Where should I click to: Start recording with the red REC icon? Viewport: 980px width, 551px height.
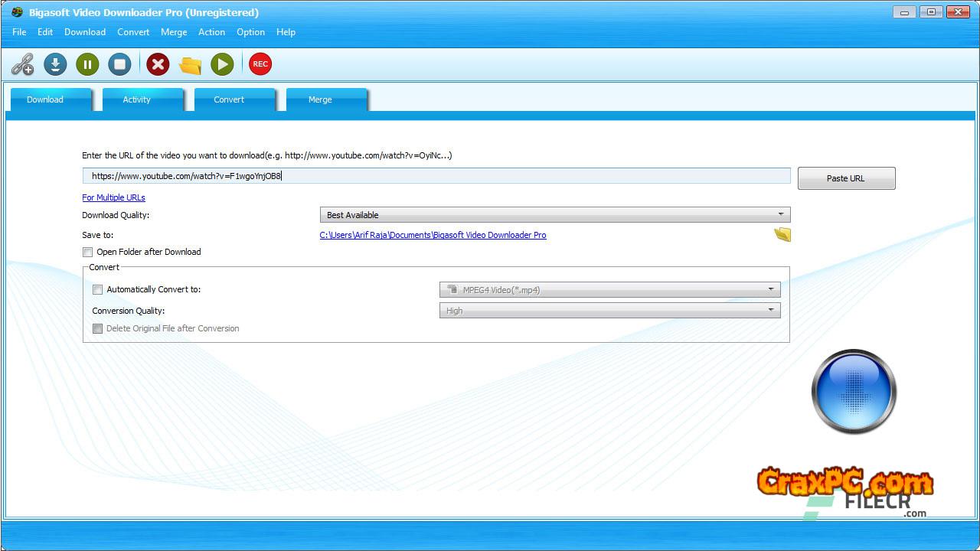(x=260, y=64)
